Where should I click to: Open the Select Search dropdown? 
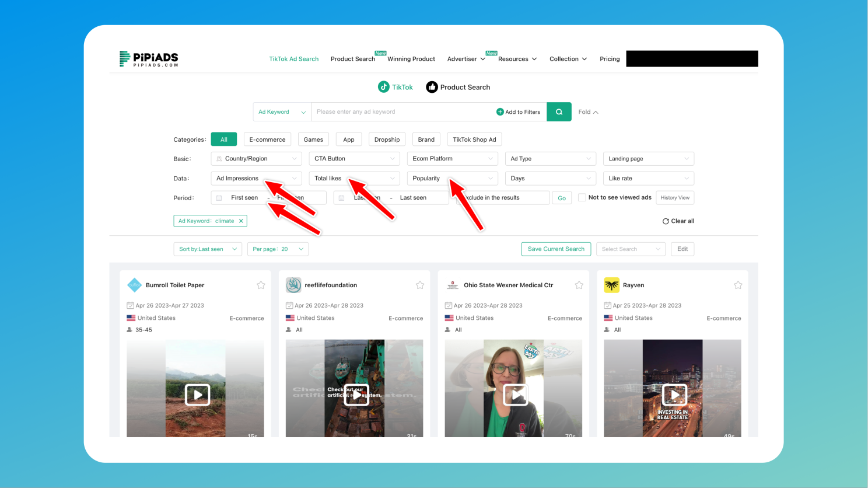(631, 249)
